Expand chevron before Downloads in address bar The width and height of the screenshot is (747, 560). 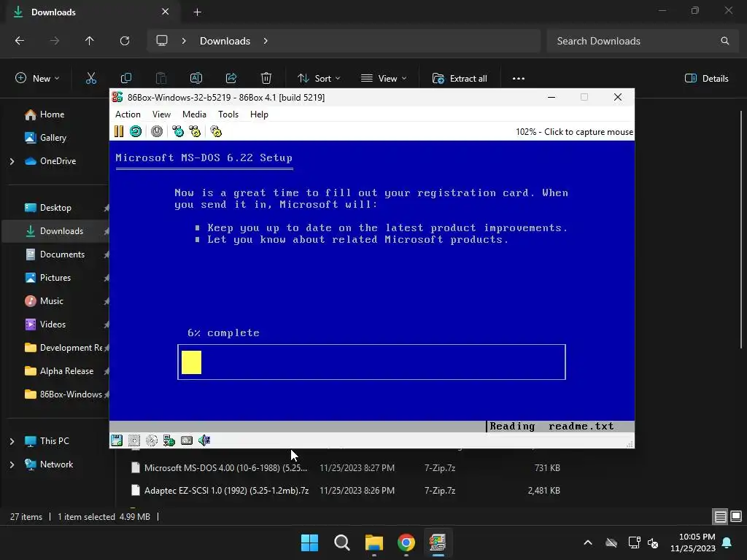pyautogui.click(x=184, y=41)
